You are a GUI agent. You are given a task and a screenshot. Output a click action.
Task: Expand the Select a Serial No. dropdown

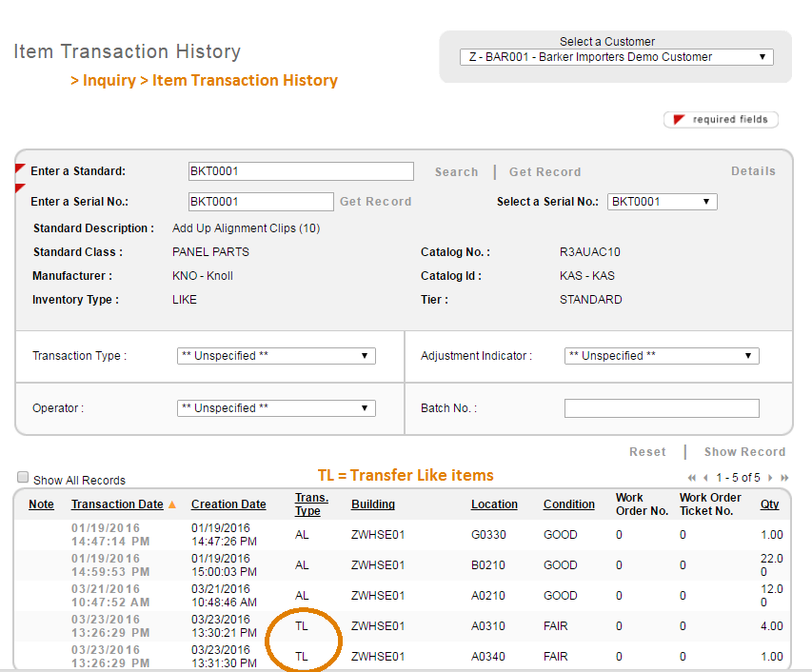[x=662, y=202]
